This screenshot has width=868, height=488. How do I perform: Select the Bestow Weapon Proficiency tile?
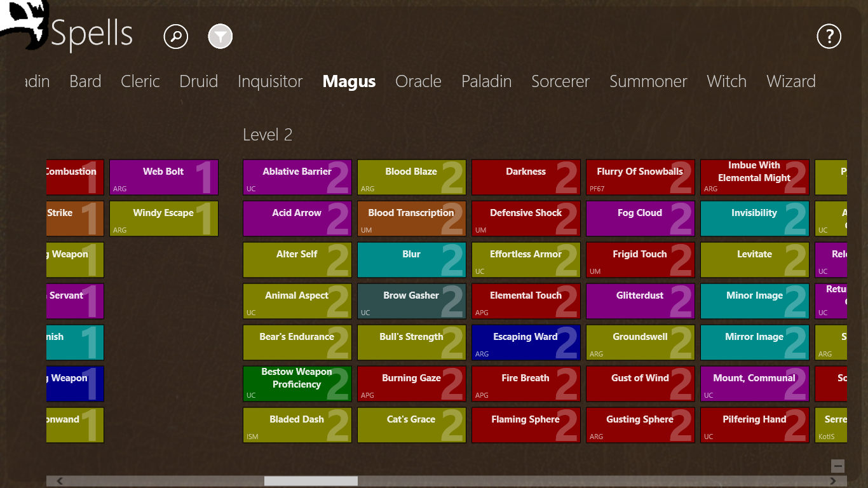[x=297, y=384]
